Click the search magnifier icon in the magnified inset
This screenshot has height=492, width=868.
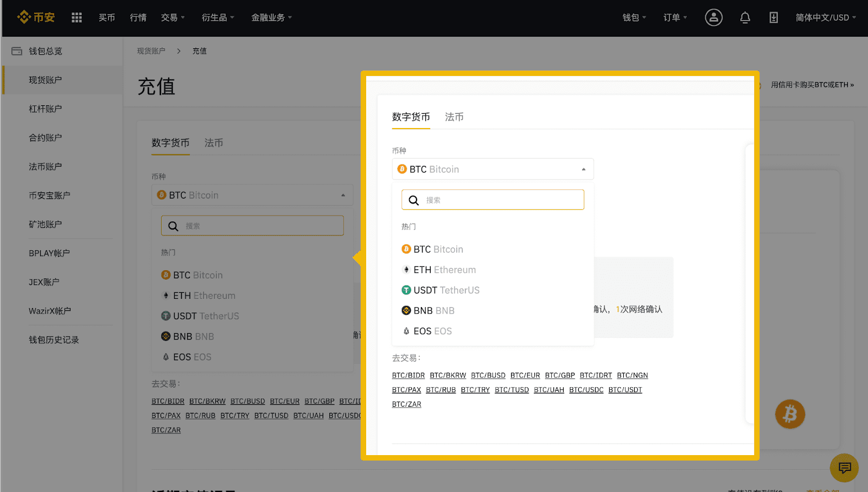coord(413,200)
